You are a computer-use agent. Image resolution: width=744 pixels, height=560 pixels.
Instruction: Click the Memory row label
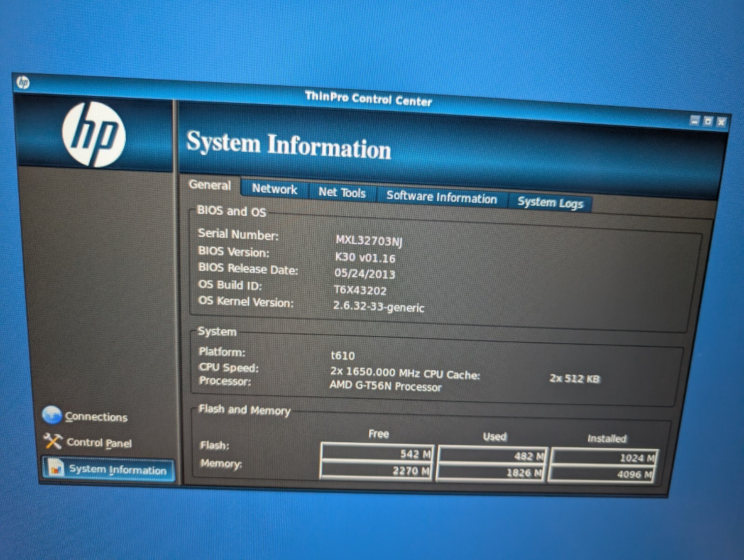coord(221,463)
